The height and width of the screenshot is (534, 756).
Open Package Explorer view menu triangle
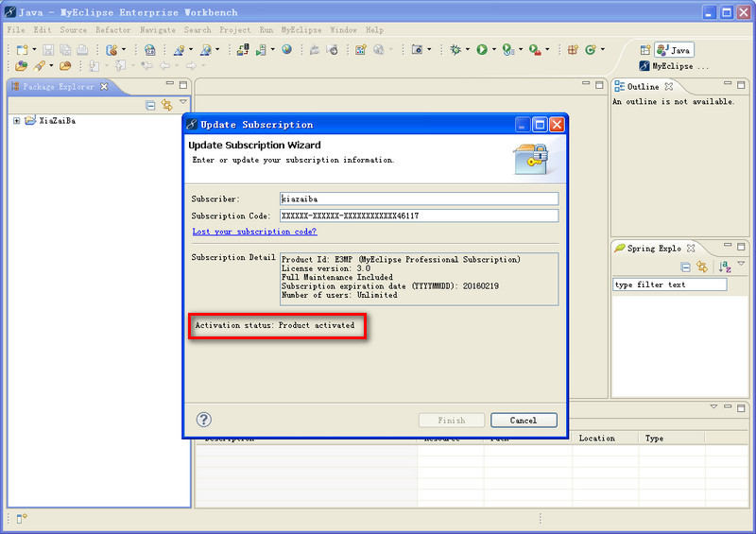tap(182, 102)
